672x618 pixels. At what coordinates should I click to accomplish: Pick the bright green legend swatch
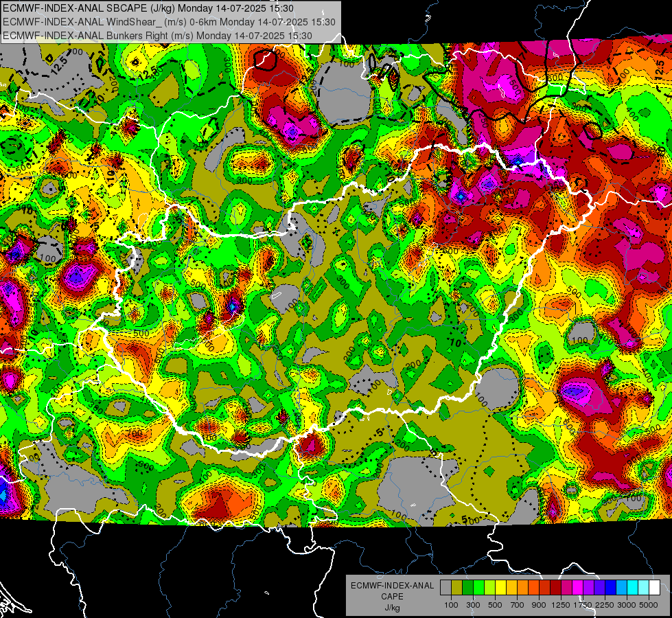click(478, 588)
